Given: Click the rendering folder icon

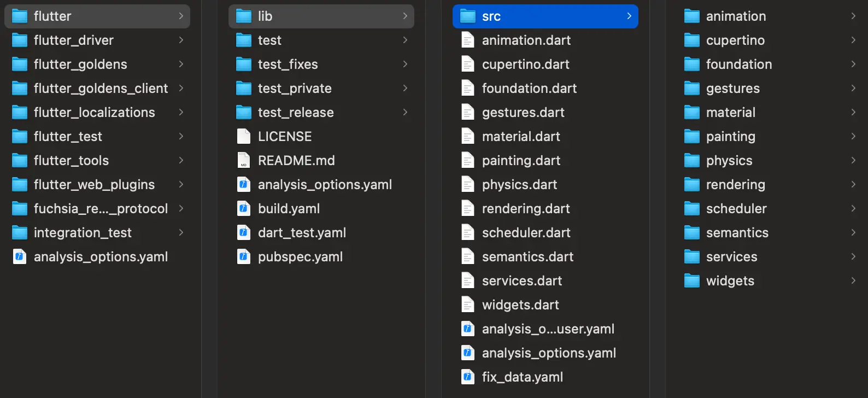Looking at the screenshot, I should [692, 185].
